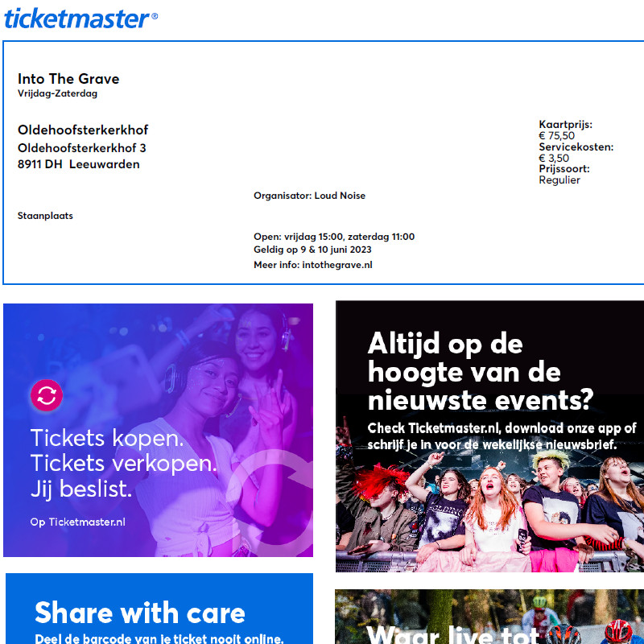
Task: Click the 8911 DH Leeuwarden address line
Action: (78, 164)
